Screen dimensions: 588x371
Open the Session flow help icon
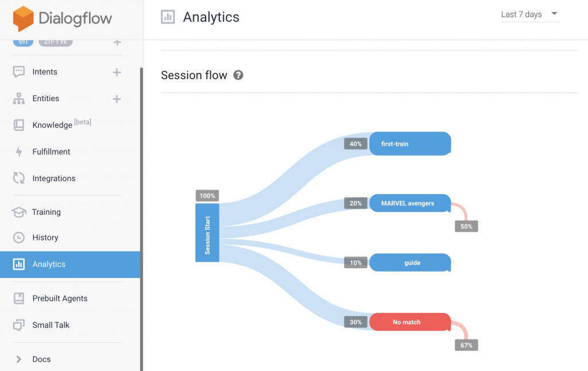[x=238, y=75]
